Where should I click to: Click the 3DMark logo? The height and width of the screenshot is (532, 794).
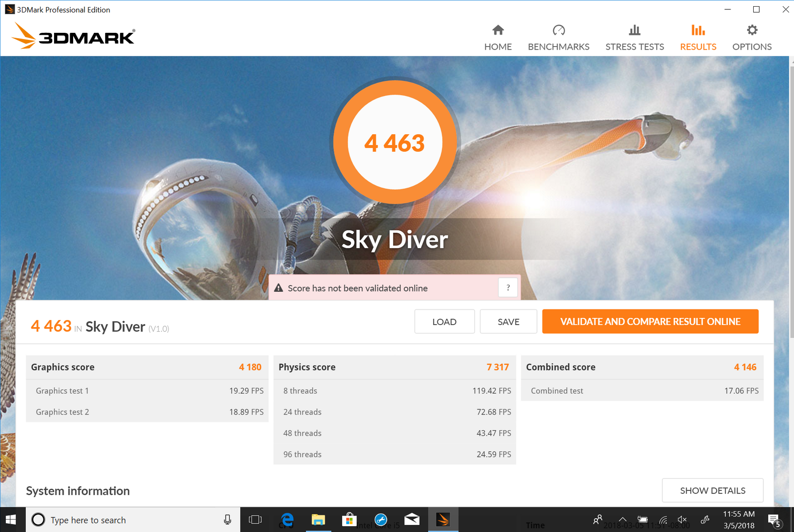tap(73, 36)
